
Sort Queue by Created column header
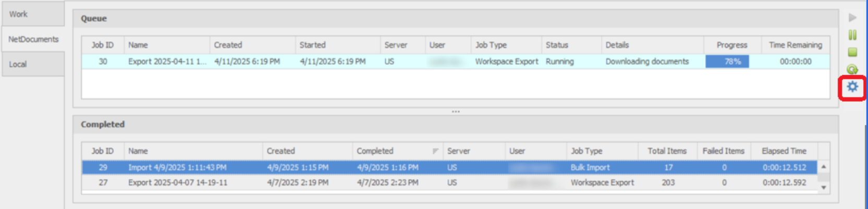(252, 45)
